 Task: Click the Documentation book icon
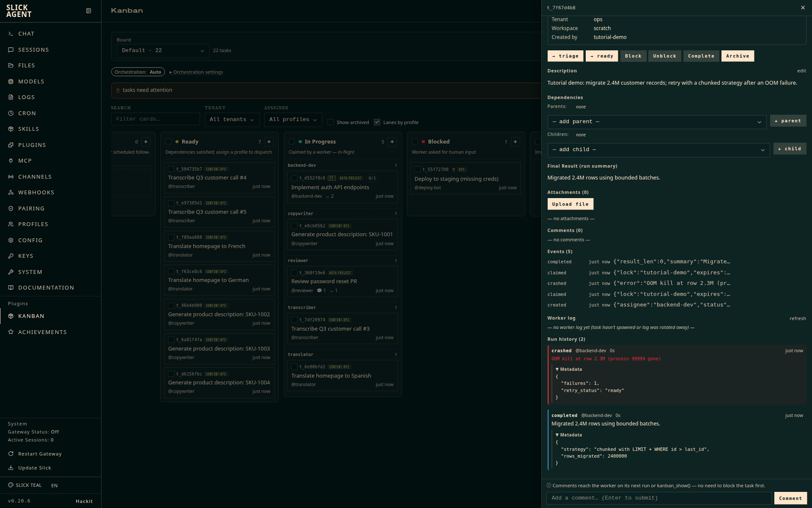point(11,287)
